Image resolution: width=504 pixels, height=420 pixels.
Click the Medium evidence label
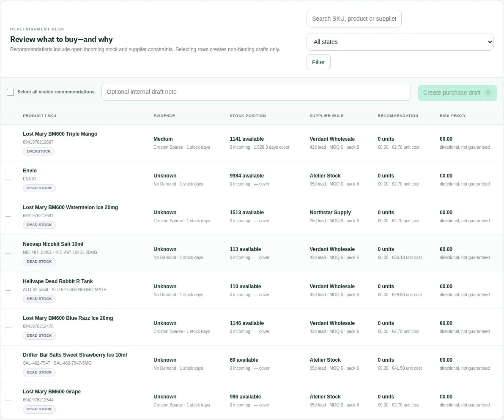click(163, 139)
